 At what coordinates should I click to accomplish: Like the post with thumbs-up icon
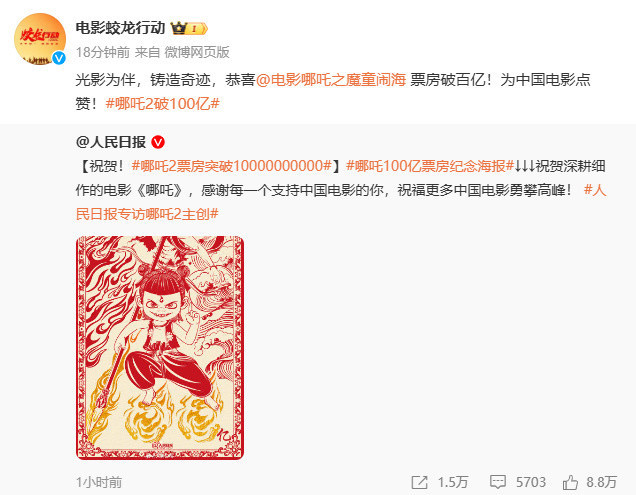(570, 482)
